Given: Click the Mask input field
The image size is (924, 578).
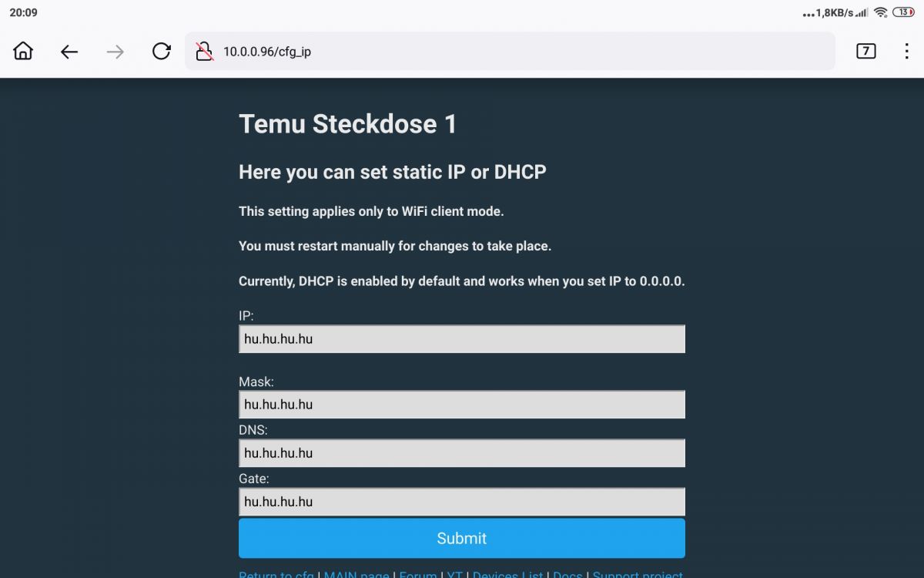Looking at the screenshot, I should click(x=462, y=405).
